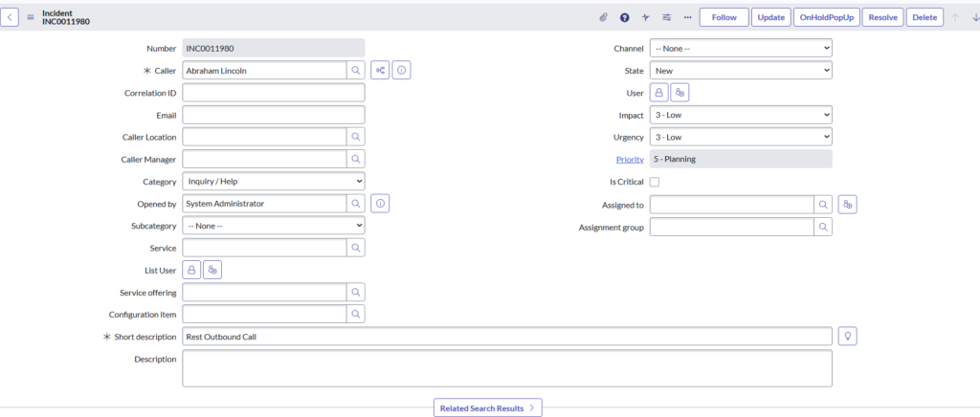The width and height of the screenshot is (980, 417).
Task: Open the help question mark icon
Action: pyautogui.click(x=624, y=17)
